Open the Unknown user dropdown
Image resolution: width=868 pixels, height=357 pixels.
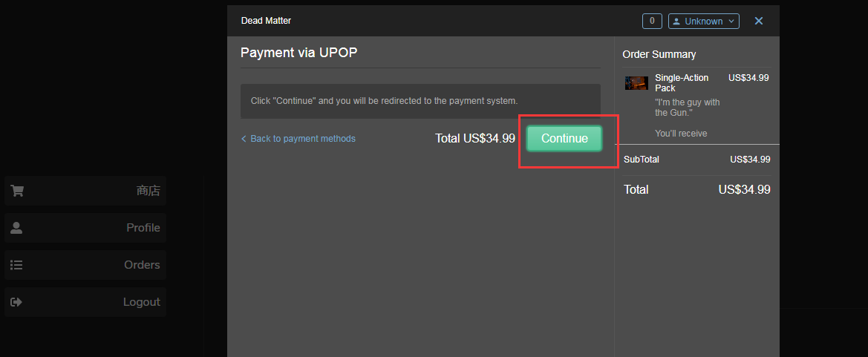[704, 21]
